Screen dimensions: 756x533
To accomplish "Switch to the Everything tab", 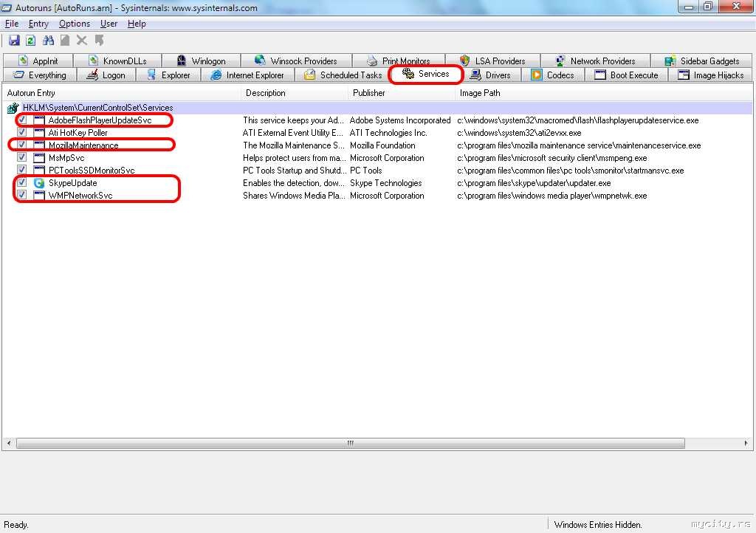I will 40,75.
